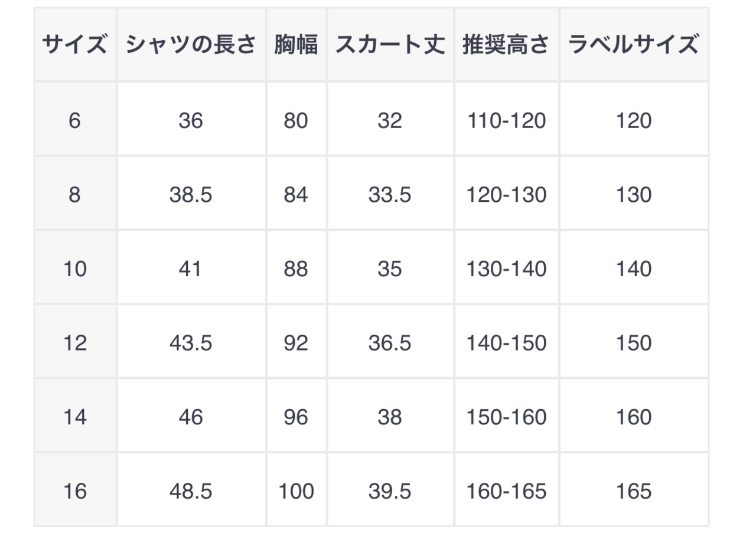756x556 pixels.
Task: Click size 6 in the first column
Action: (x=75, y=120)
